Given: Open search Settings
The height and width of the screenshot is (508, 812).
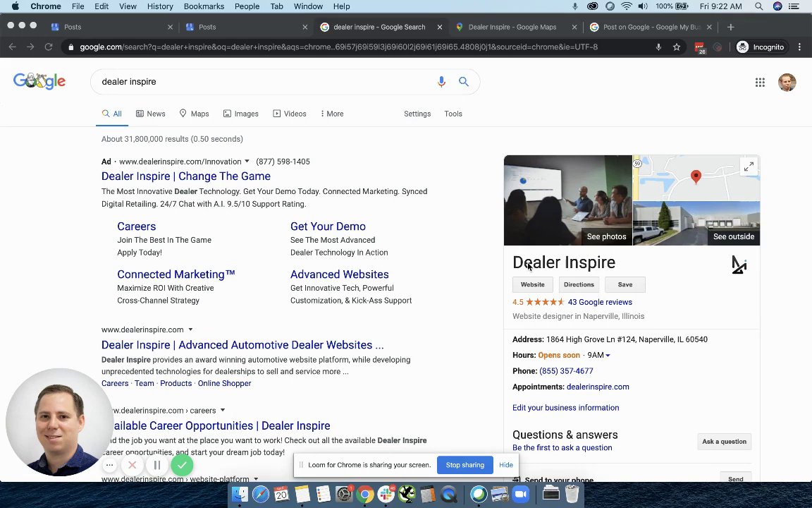Looking at the screenshot, I should click(417, 114).
